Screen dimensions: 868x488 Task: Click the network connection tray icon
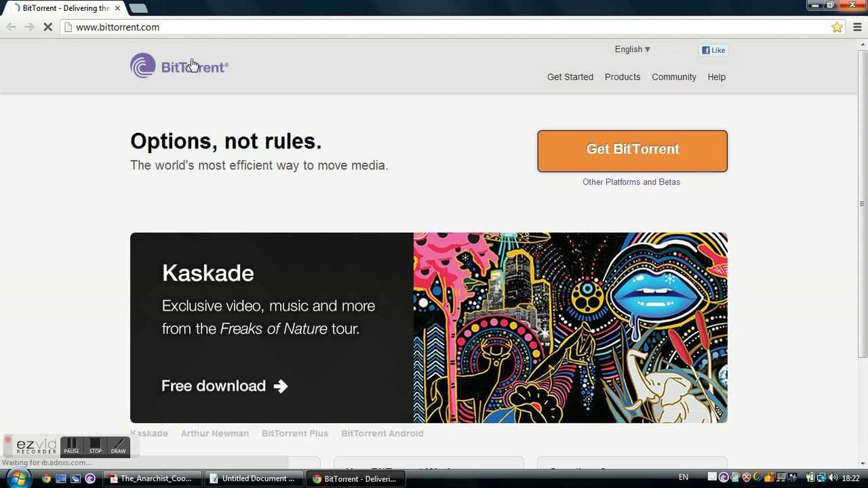(821, 478)
